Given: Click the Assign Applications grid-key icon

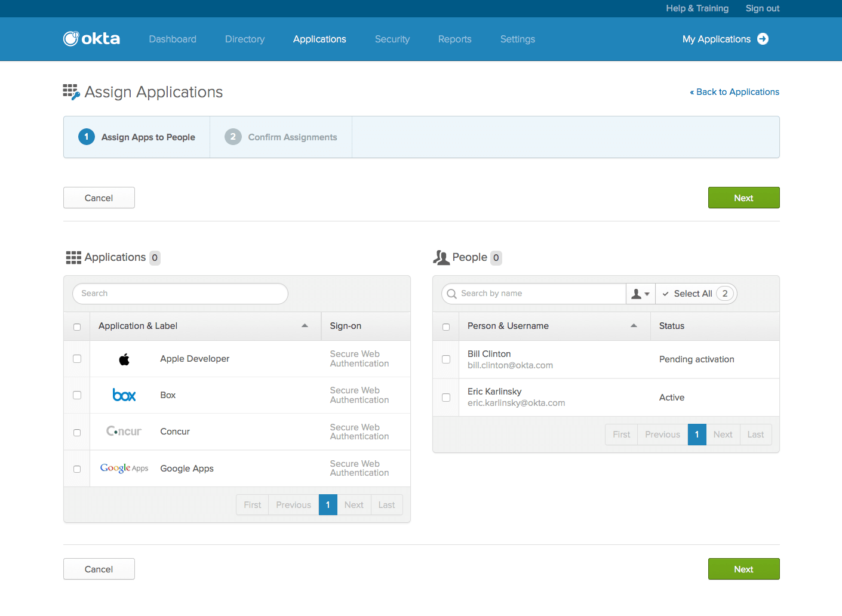Looking at the screenshot, I should (x=71, y=92).
